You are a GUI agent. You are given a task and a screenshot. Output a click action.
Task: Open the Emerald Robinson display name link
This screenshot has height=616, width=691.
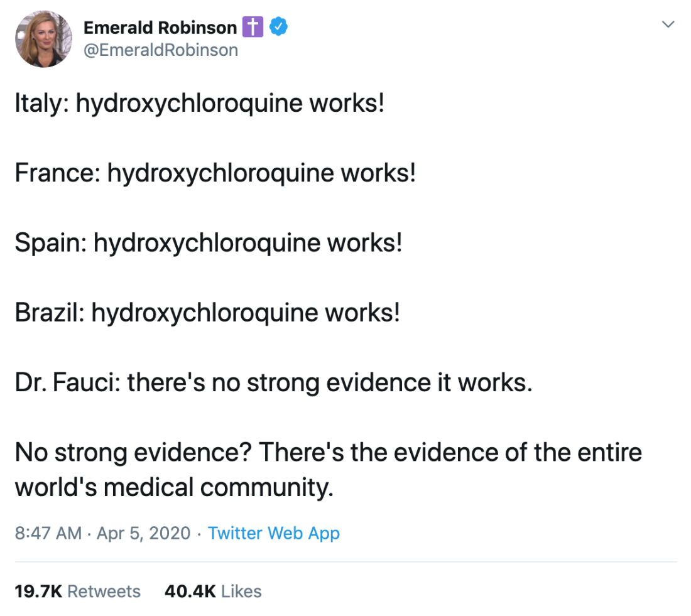click(x=160, y=28)
